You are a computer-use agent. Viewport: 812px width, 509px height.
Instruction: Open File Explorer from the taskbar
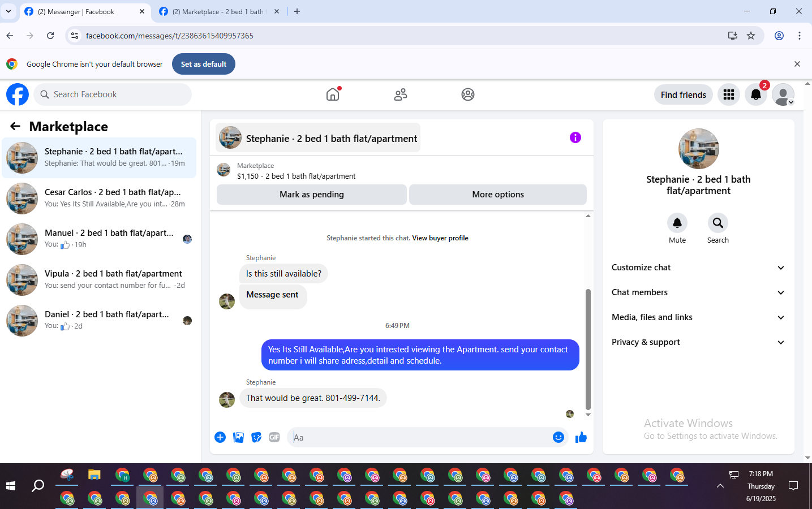pyautogui.click(x=94, y=475)
